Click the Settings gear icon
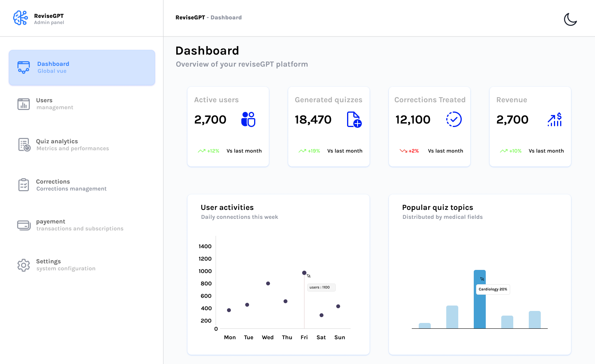 click(24, 265)
